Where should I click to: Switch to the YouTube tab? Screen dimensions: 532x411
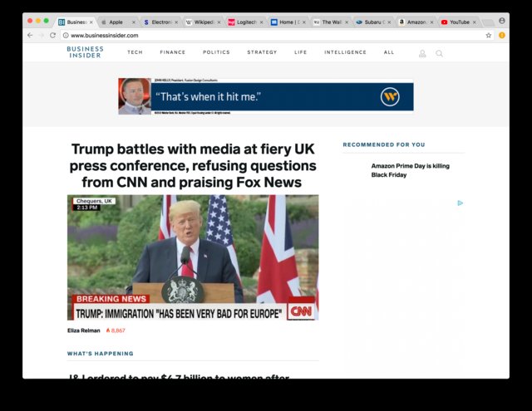[458, 22]
